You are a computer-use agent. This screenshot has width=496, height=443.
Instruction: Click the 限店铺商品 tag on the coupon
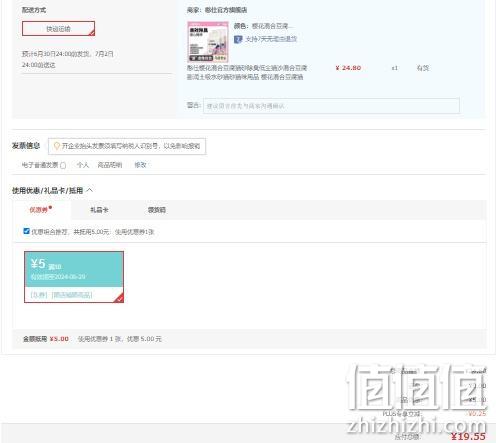[72, 295]
